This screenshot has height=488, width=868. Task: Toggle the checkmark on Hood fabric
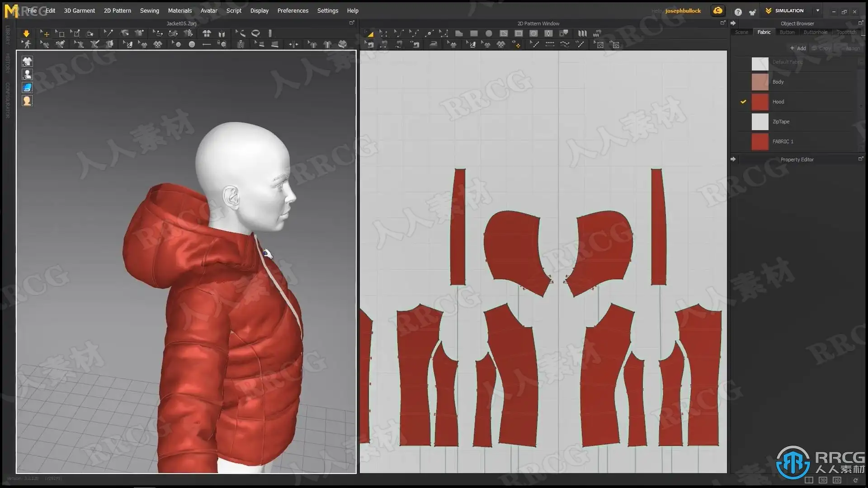point(743,102)
